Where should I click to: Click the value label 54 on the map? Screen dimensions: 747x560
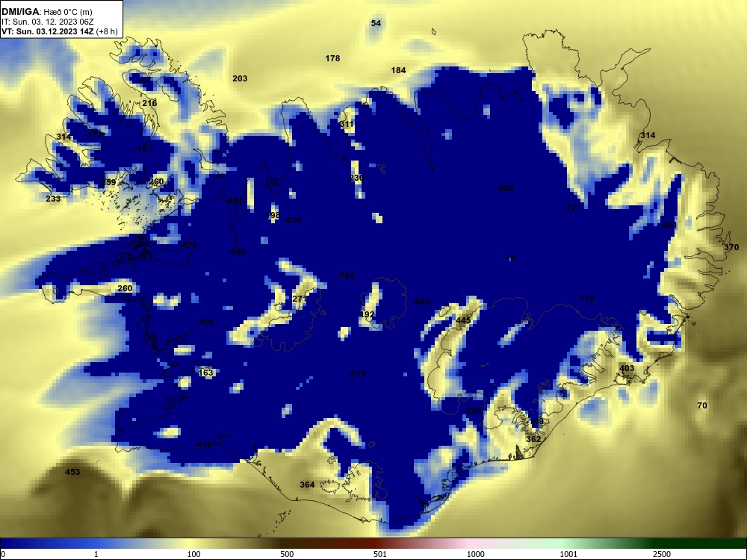point(376,23)
